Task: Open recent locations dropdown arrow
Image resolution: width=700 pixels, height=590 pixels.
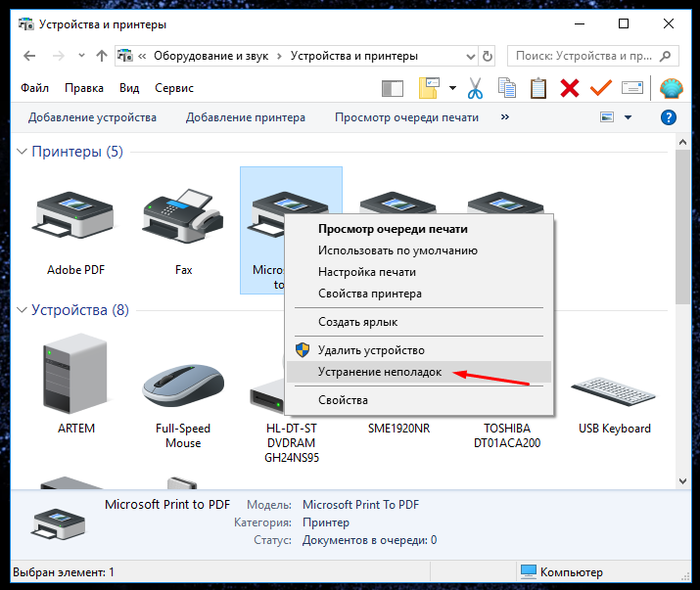Action: click(x=81, y=56)
